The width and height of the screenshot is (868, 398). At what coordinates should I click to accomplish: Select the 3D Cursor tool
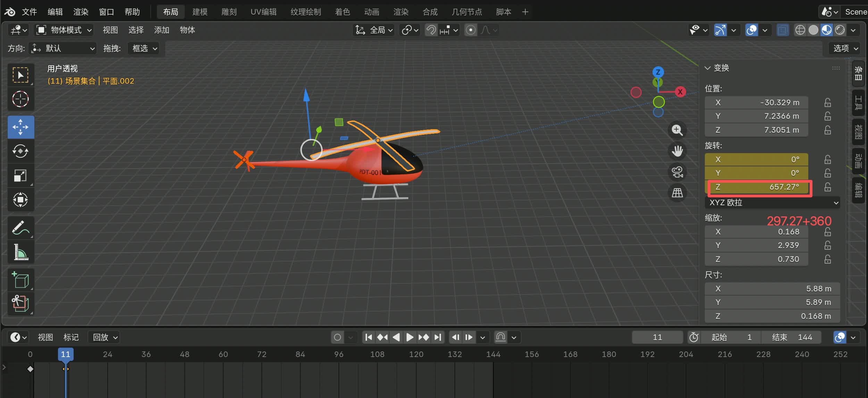click(x=20, y=99)
